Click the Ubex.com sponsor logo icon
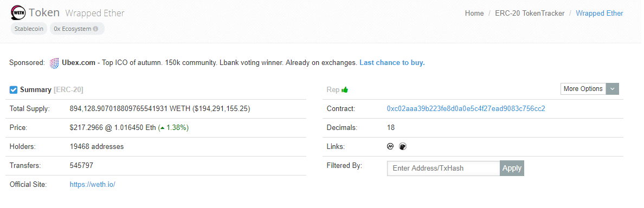The height and width of the screenshot is (208, 644). [x=54, y=63]
